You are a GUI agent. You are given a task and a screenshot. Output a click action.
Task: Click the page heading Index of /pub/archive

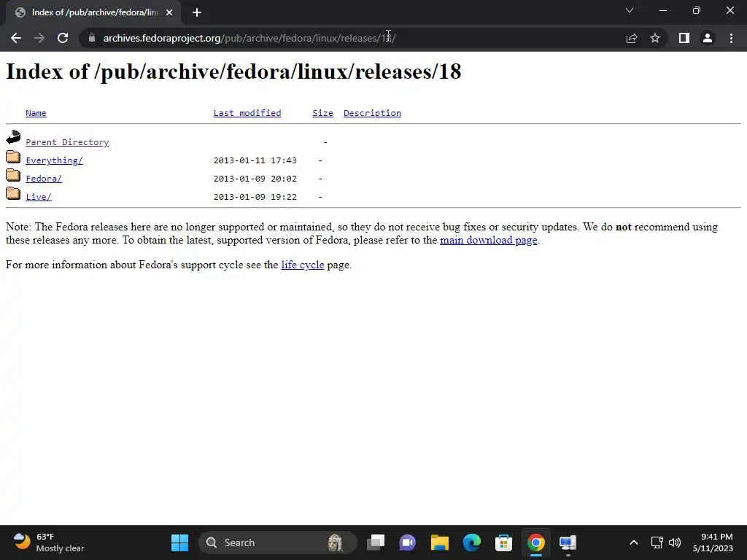point(233,71)
